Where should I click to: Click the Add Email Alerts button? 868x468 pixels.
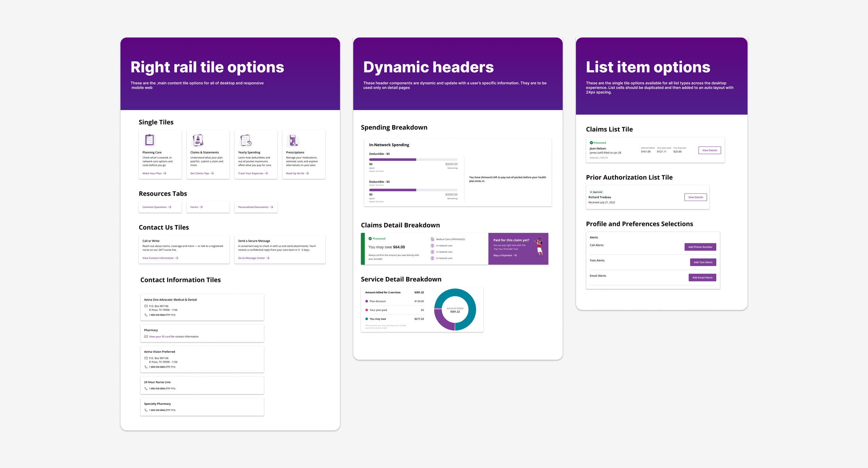pyautogui.click(x=702, y=277)
